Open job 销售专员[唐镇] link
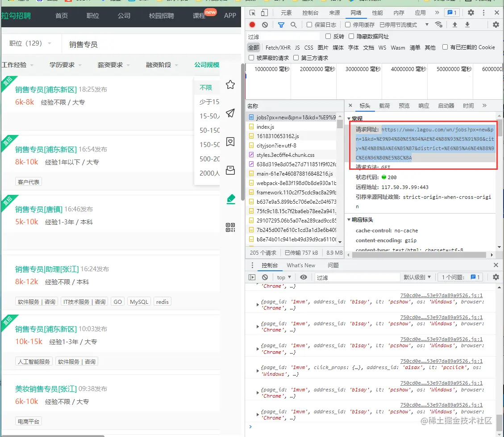This screenshot has width=504, height=437. click(x=38, y=209)
